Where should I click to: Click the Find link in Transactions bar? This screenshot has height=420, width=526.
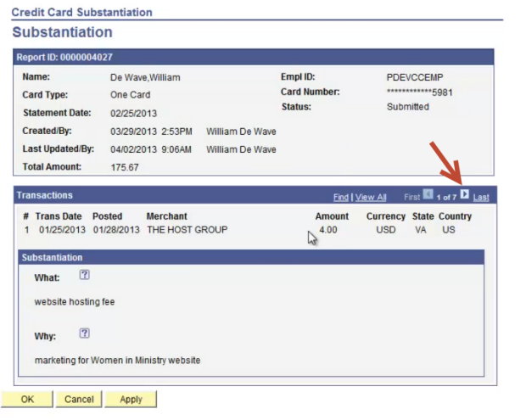340,197
